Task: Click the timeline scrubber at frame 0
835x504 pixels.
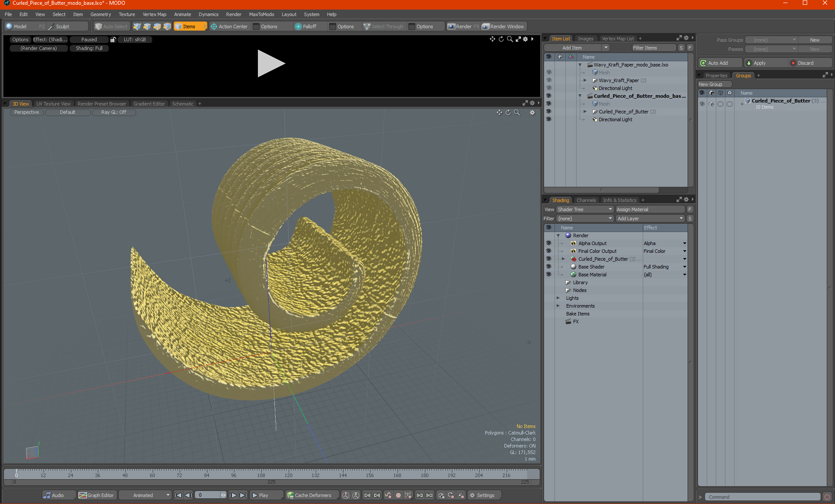Action: (x=16, y=472)
